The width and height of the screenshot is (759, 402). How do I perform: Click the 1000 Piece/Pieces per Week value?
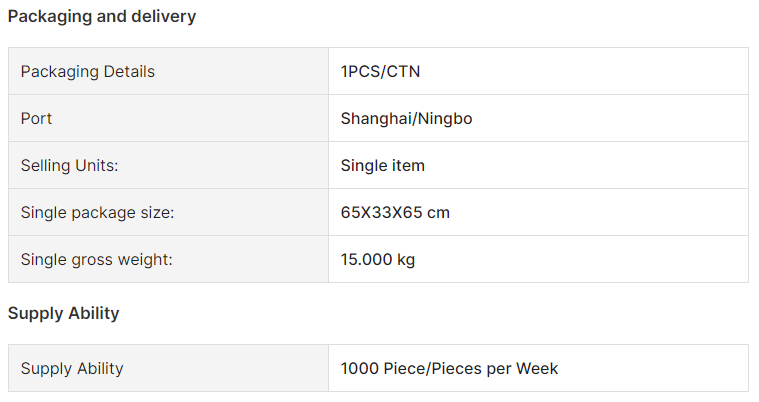pos(449,369)
